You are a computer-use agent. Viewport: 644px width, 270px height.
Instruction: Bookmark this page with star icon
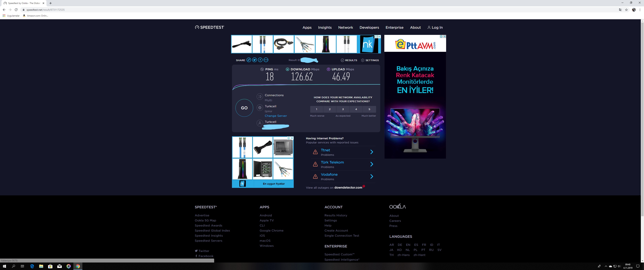pyautogui.click(x=626, y=10)
